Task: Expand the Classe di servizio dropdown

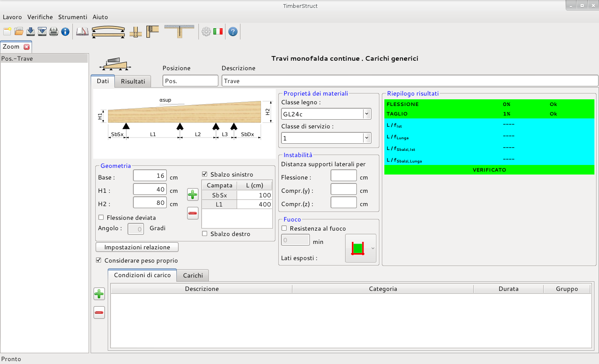Action: tap(366, 138)
